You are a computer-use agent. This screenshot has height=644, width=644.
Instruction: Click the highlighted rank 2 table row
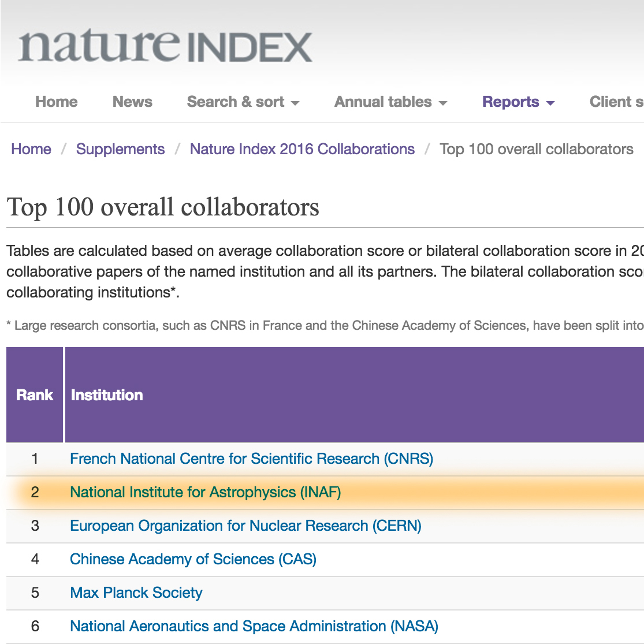[462, 493]
